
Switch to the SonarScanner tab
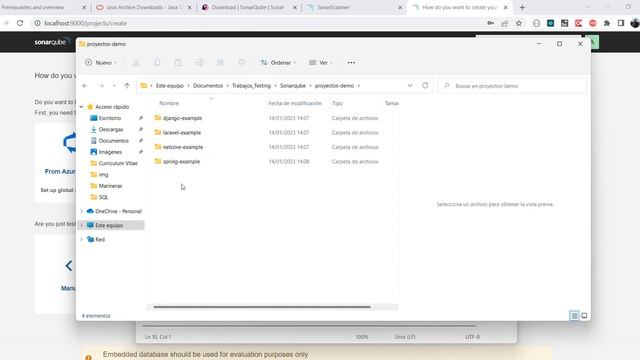(x=353, y=7)
